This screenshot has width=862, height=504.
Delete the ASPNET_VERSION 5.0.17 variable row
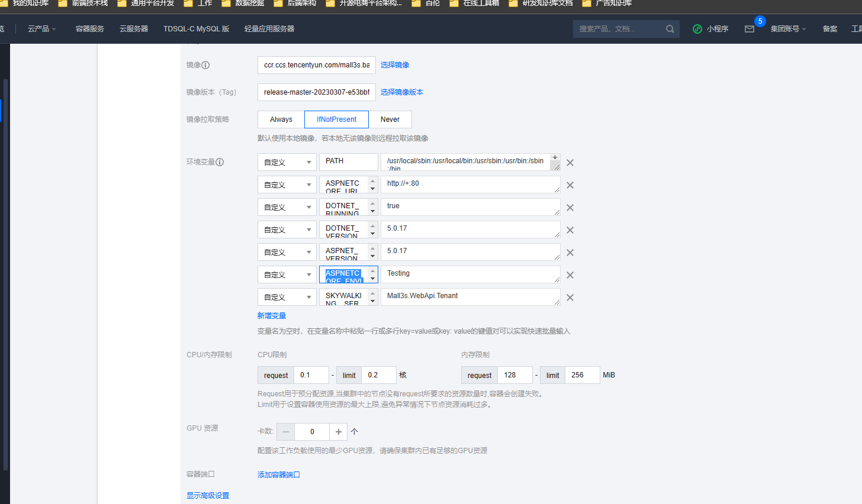tap(570, 253)
